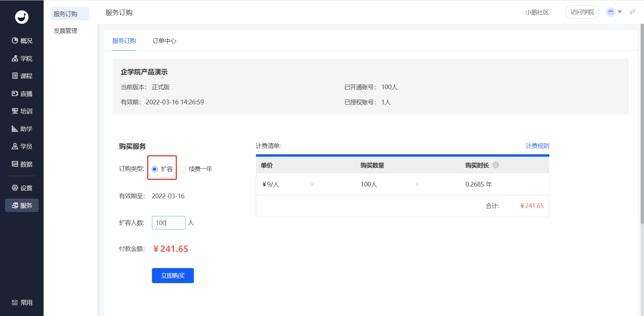Open the 计费规则 link
This screenshot has width=644, height=316.
coord(537,146)
